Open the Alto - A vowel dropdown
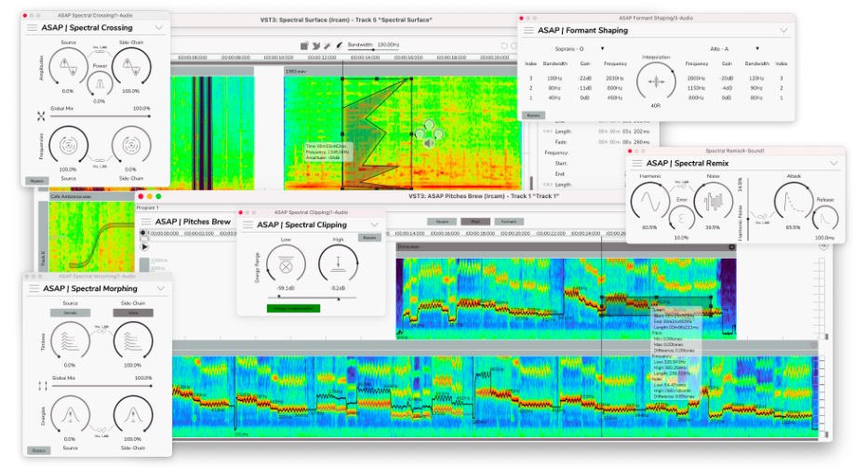 click(733, 48)
